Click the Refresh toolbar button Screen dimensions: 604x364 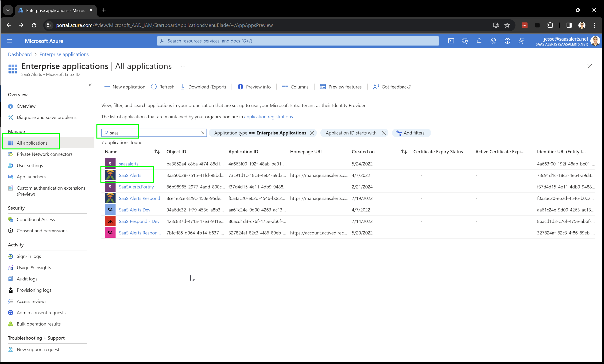pyautogui.click(x=163, y=87)
